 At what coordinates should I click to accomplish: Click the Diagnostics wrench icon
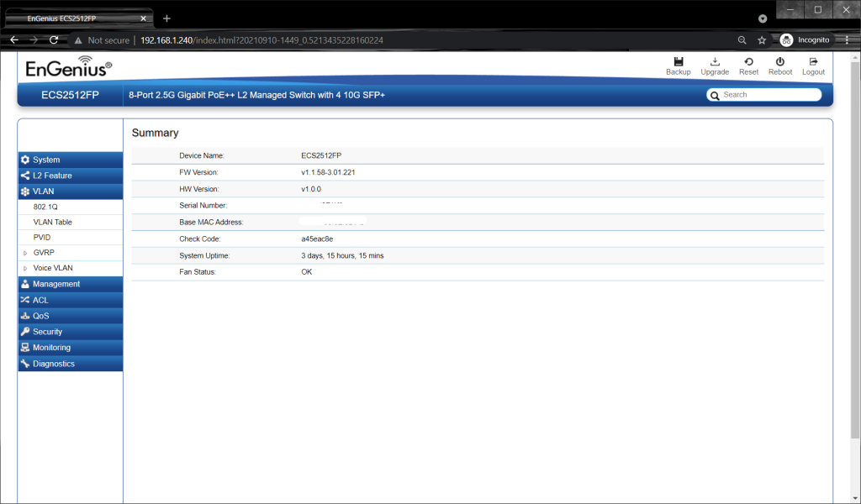(25, 364)
